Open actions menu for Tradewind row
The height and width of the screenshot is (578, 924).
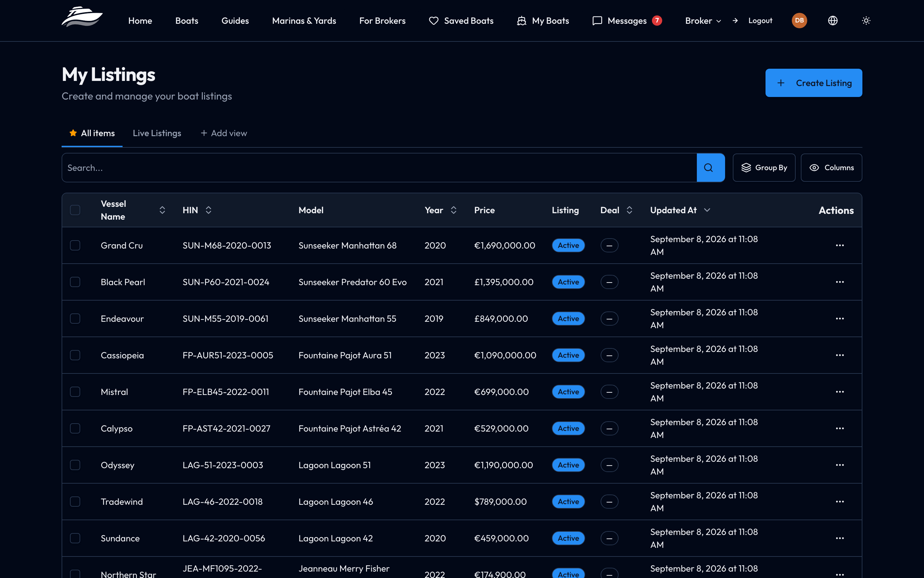[840, 502]
